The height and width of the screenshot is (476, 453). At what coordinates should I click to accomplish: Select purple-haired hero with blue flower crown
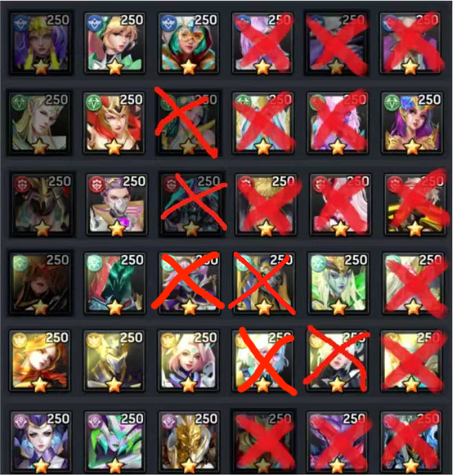[x=412, y=122]
